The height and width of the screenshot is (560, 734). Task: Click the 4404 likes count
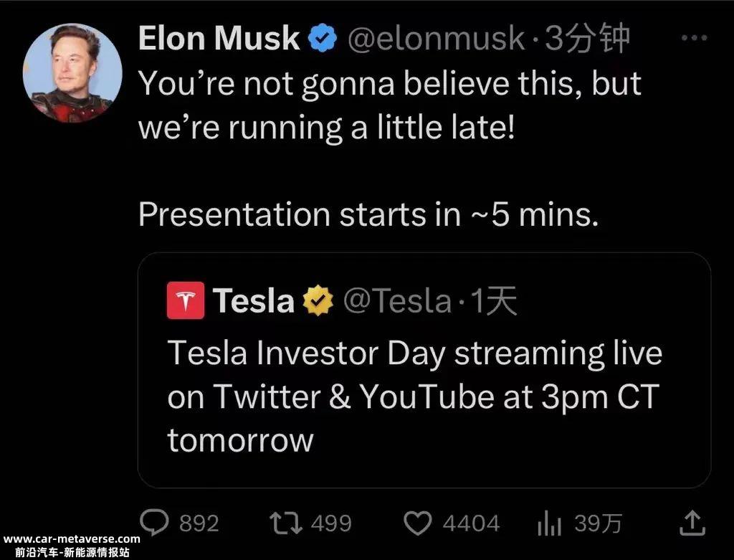471,523
